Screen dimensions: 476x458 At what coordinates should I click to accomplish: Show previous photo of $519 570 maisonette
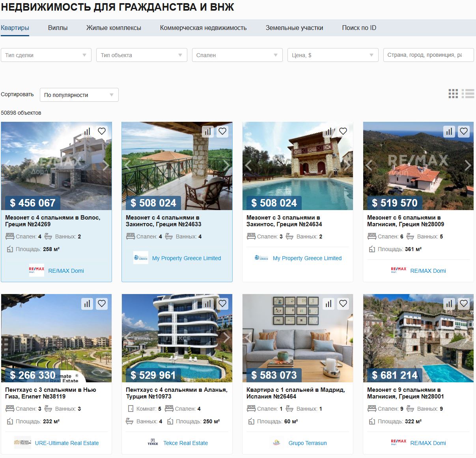click(x=368, y=165)
